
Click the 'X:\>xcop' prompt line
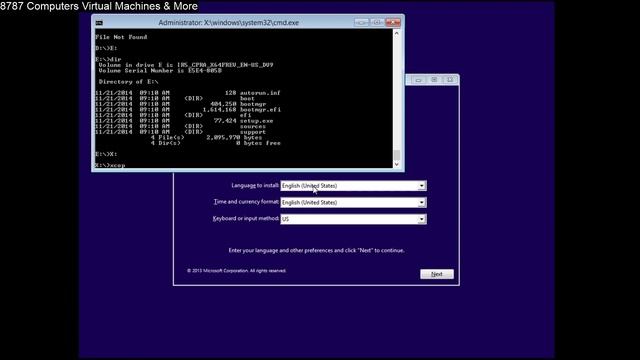110,165
